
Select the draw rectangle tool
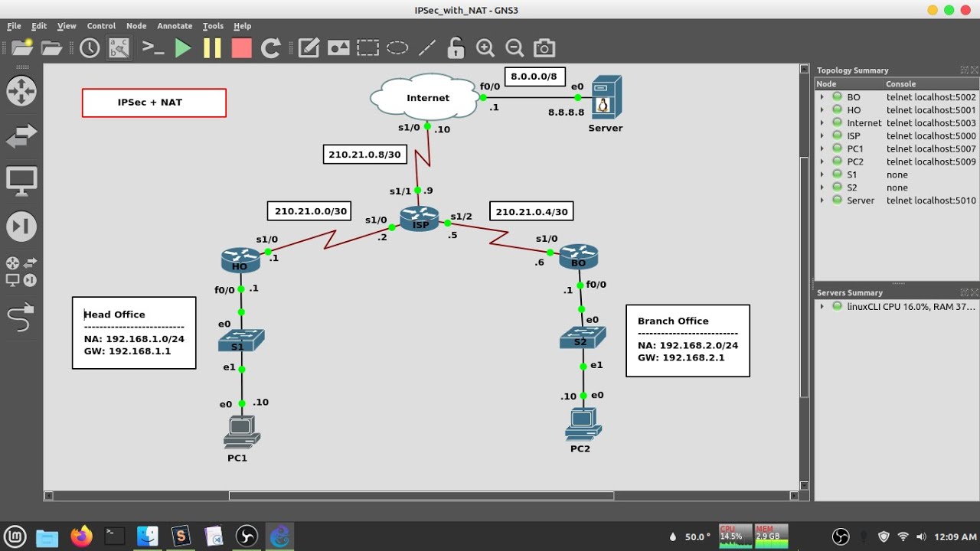367,48
